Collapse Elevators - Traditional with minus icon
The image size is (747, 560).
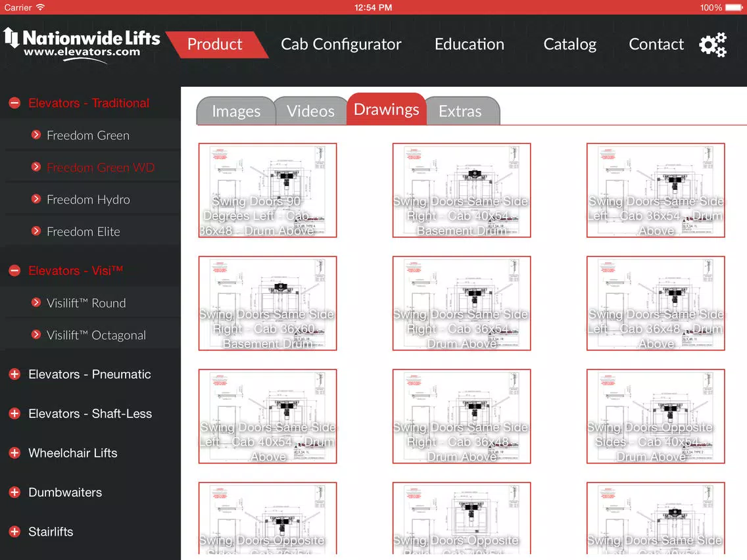point(14,103)
